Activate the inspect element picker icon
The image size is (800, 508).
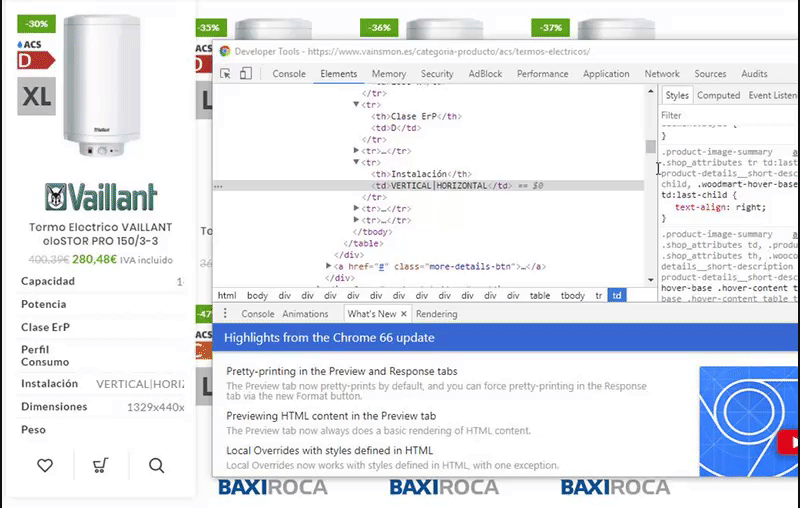click(x=225, y=73)
